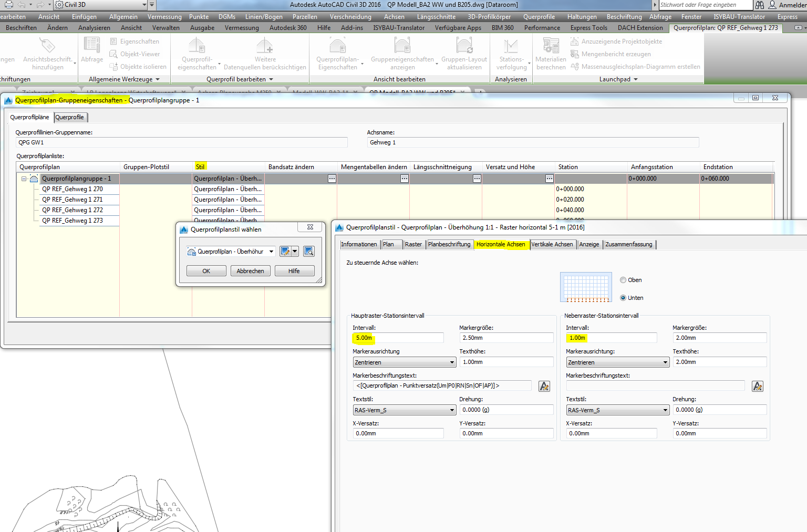The width and height of the screenshot is (807, 532).
Task: Open Hauptraster Markerausrichtung Zentrieren dropdown
Action: click(x=405, y=362)
